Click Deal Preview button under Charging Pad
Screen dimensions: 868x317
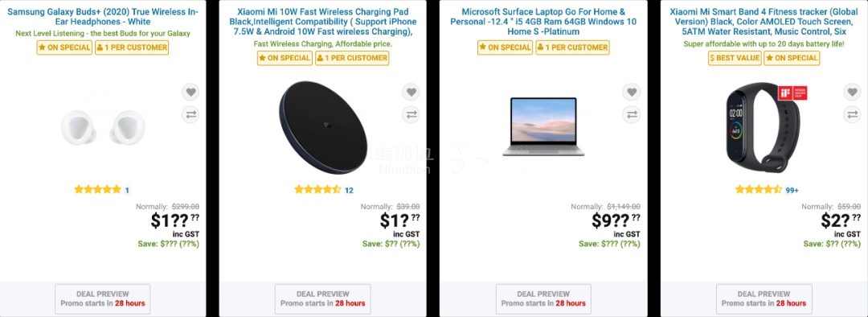[323, 298]
